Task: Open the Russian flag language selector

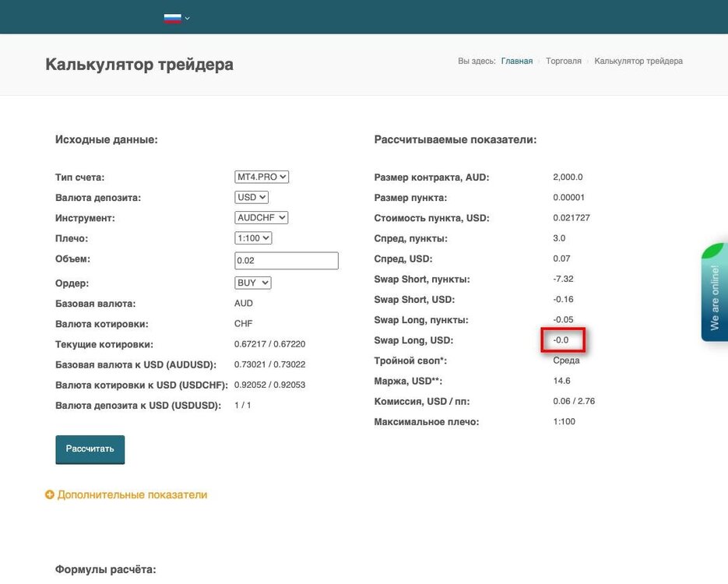Action: (x=172, y=19)
